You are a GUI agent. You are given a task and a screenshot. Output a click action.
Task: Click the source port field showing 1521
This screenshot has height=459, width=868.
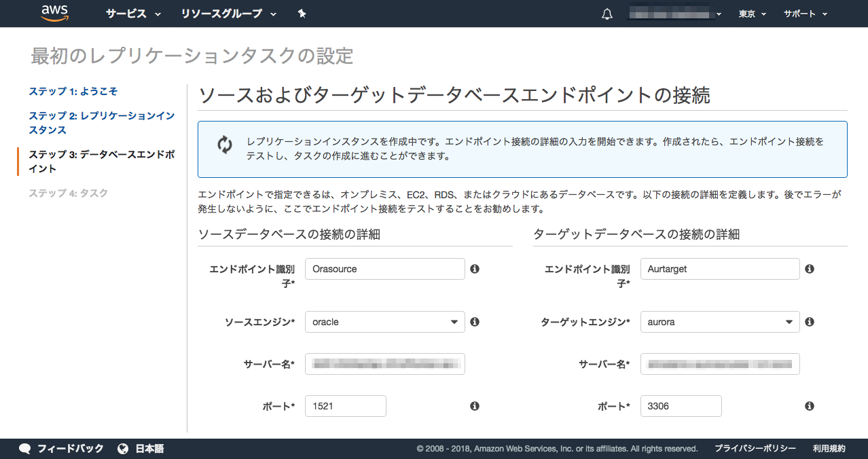click(x=345, y=406)
